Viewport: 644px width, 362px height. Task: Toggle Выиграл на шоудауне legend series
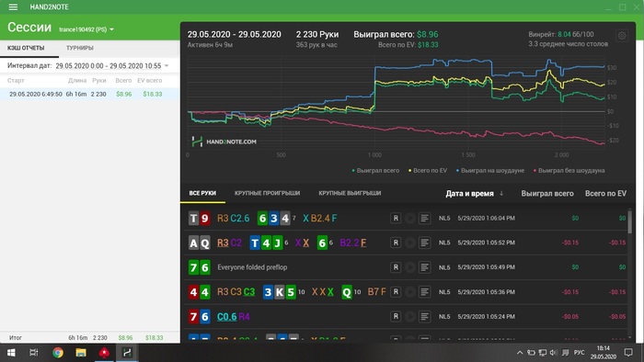click(x=490, y=171)
